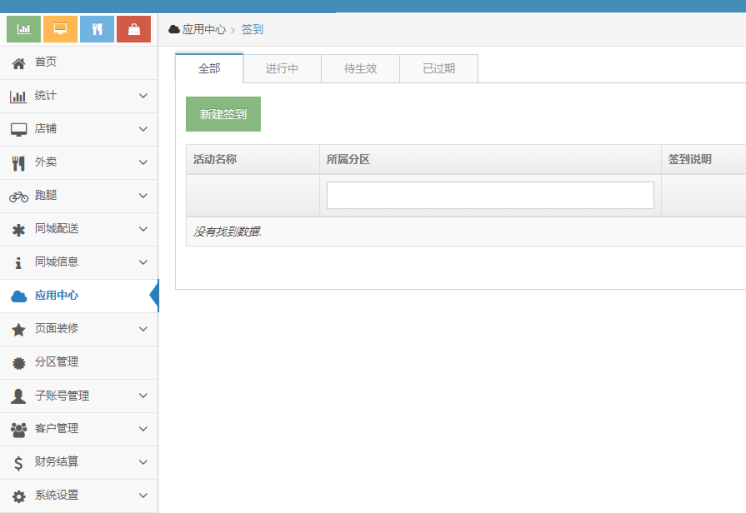Viewport: 746px width, 513px height.
Task: Click the red shopping bag shortcut icon
Action: 134,29
